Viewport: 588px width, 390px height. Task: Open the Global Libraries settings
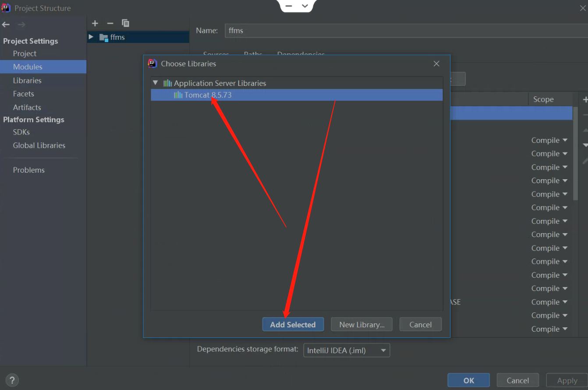point(39,145)
